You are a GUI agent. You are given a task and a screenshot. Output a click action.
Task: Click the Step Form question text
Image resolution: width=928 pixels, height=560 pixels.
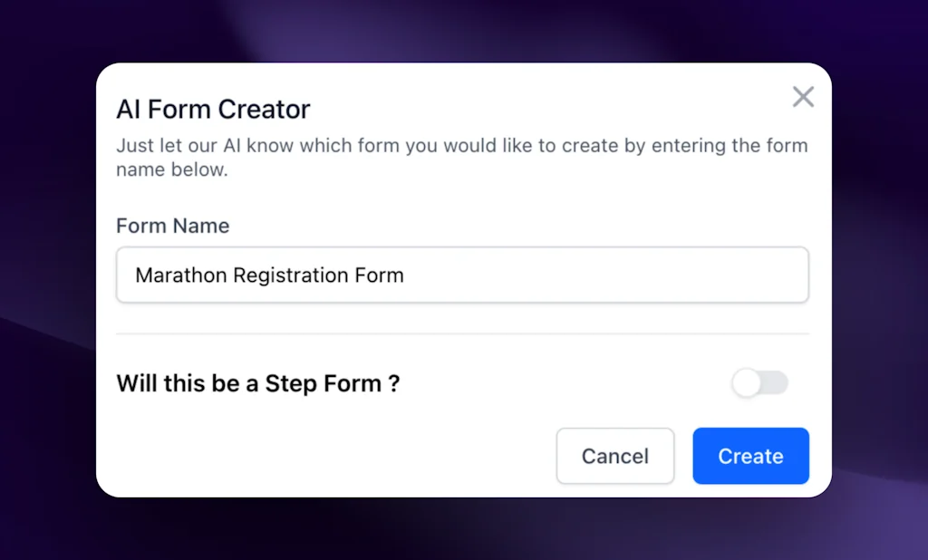(257, 383)
